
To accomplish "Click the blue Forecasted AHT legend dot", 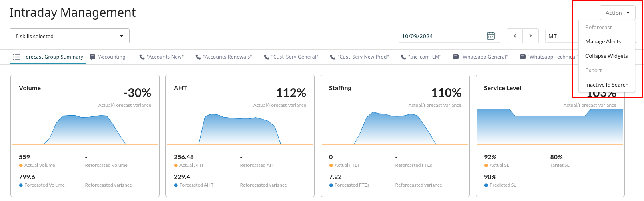I will coord(176,185).
